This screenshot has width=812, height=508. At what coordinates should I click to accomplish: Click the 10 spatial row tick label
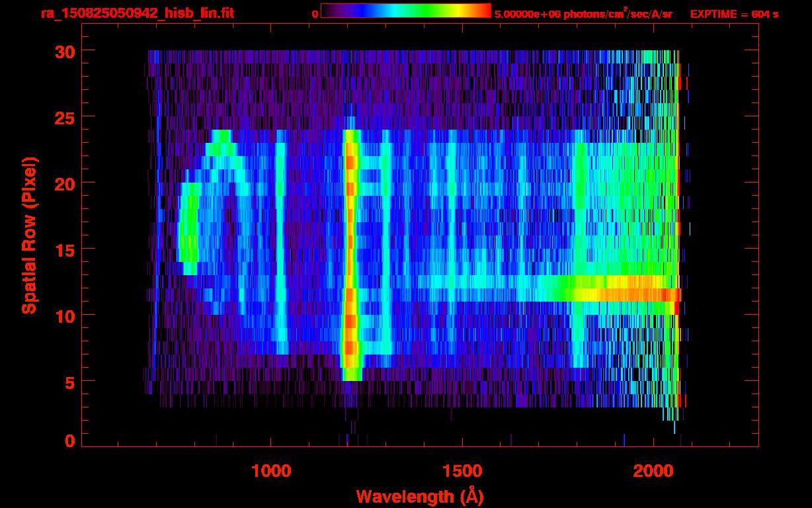pos(65,316)
